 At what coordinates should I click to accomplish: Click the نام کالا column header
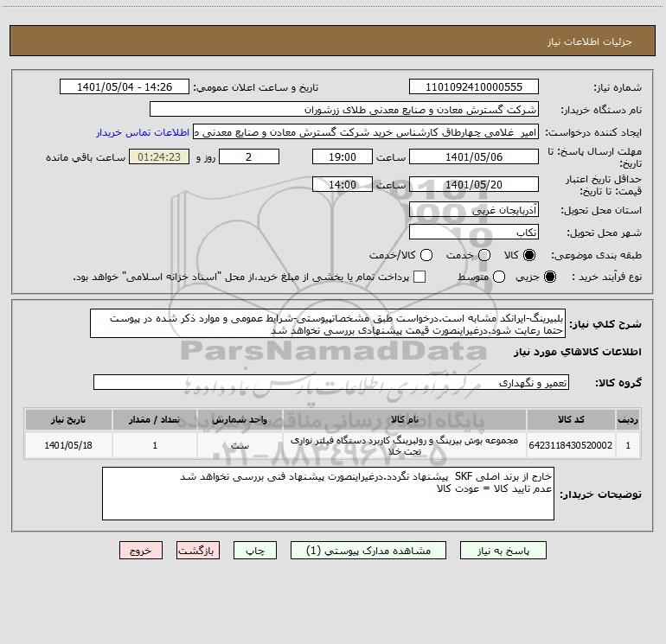click(x=405, y=419)
